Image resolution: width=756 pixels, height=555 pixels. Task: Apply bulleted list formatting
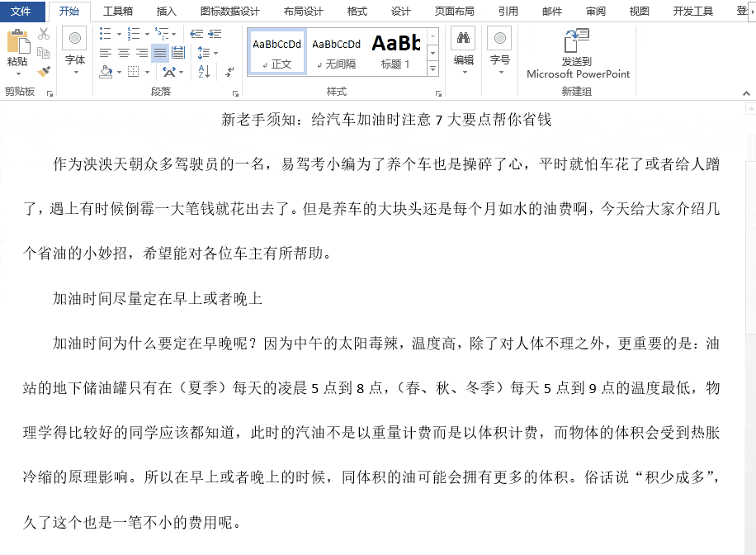[x=106, y=33]
